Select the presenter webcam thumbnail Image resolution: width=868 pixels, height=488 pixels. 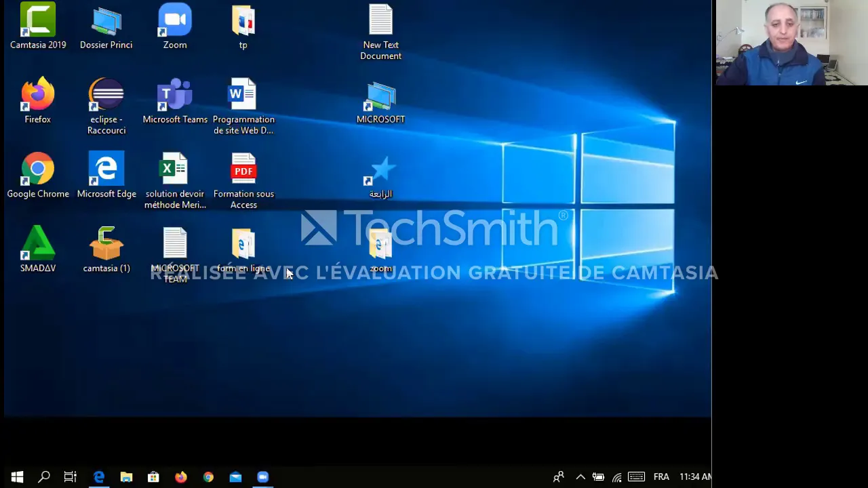coord(791,43)
